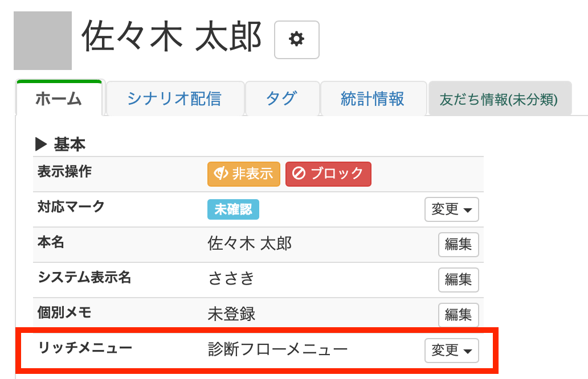Switch to the ホーム tab
The height and width of the screenshot is (379, 588).
59,99
